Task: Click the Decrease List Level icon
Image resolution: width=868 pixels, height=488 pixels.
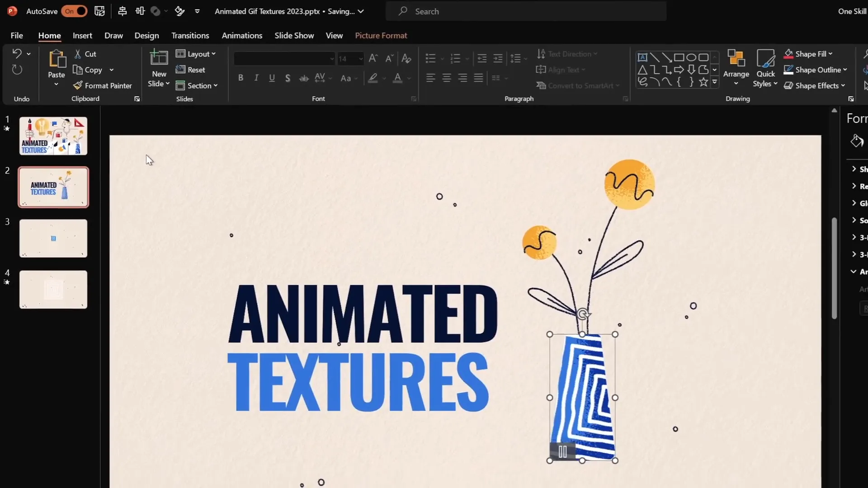Action: pyautogui.click(x=482, y=58)
